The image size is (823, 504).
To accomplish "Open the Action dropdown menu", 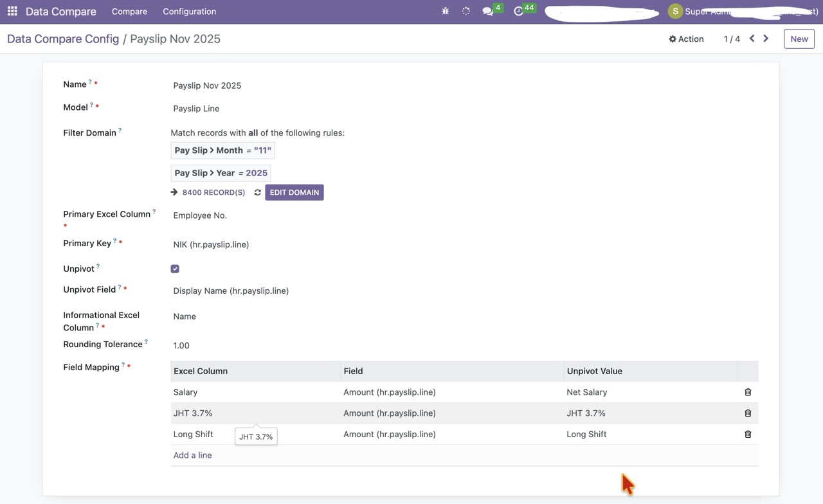I will (x=686, y=39).
